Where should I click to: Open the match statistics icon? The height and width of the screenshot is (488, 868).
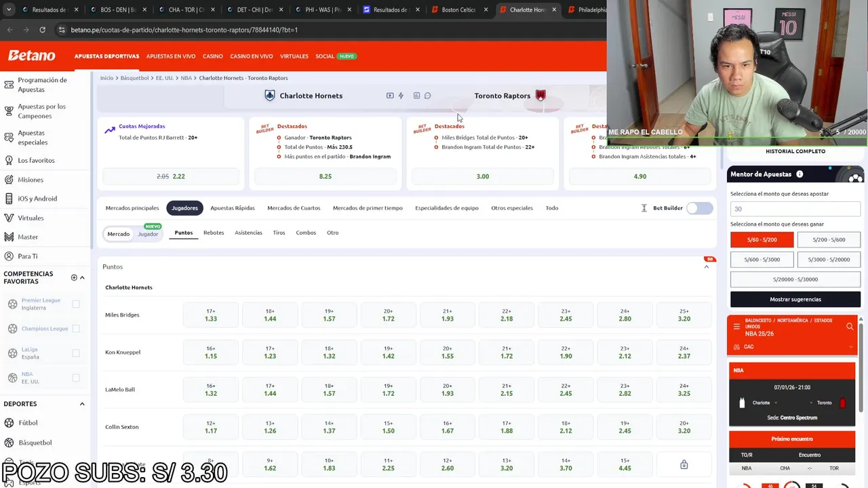(417, 96)
